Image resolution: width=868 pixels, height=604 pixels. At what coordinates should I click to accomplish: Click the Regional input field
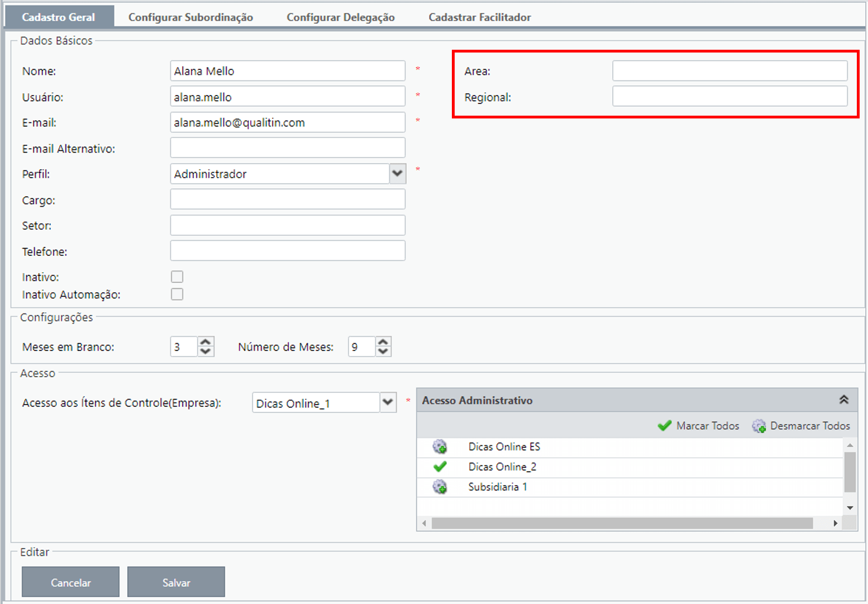730,97
